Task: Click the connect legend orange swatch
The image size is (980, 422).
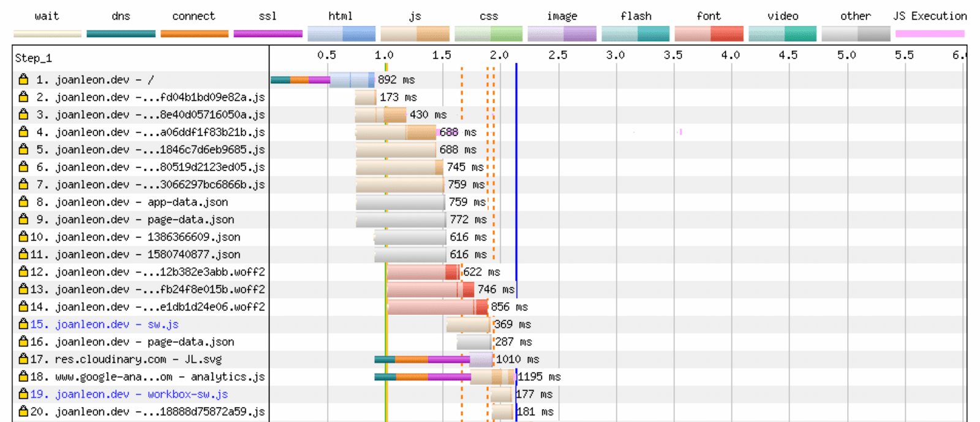Action: point(194,34)
